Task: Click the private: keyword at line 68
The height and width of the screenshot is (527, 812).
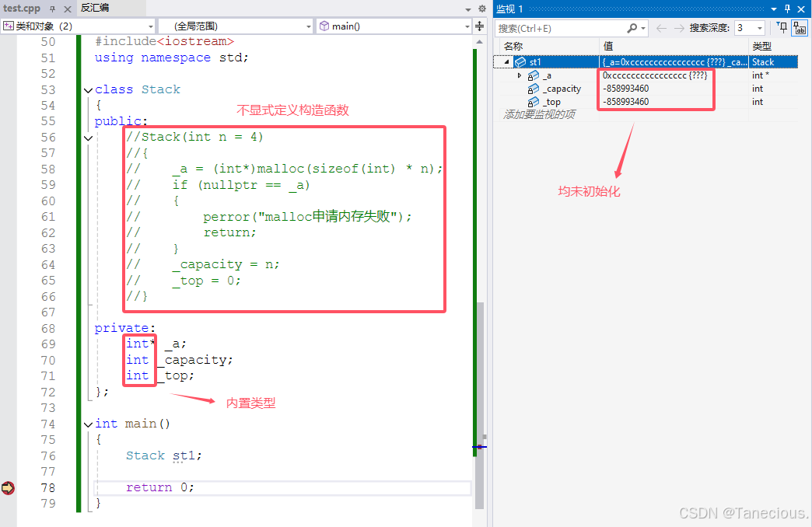Action: (124, 328)
